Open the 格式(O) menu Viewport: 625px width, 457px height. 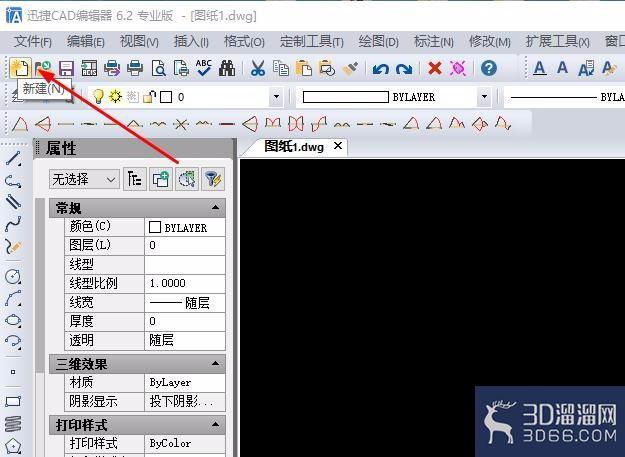click(244, 41)
